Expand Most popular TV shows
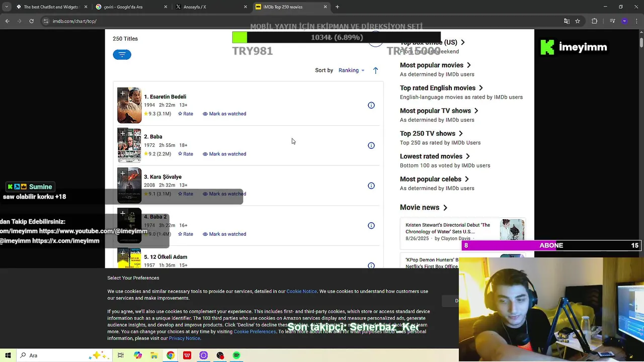Screen dimensions: 644x362 (x=439, y=111)
